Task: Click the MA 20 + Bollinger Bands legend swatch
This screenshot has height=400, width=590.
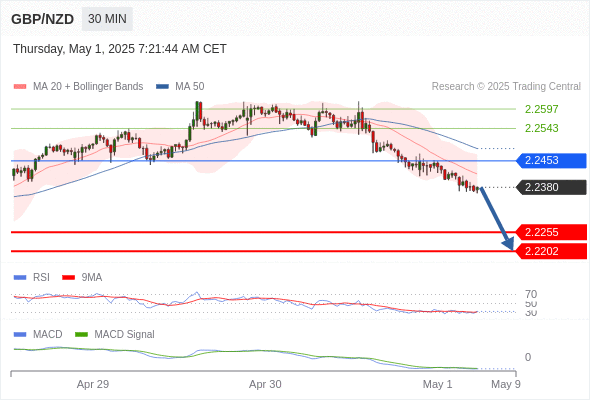Action: click(20, 87)
